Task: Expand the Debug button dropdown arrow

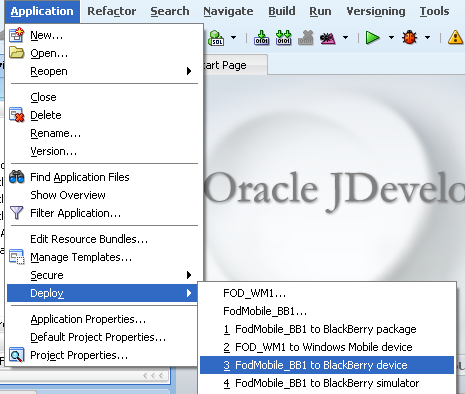Action: coord(427,38)
